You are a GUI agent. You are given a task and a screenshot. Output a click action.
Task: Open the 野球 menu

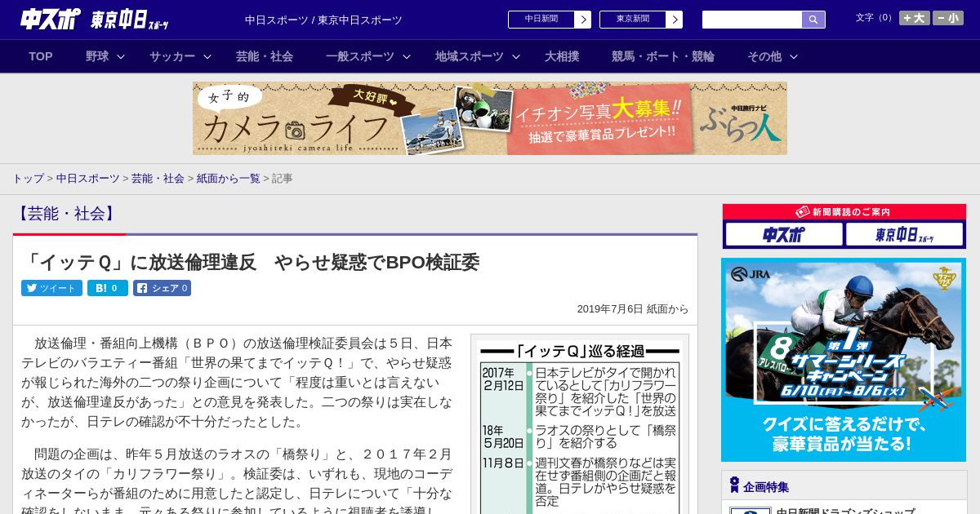(x=97, y=56)
